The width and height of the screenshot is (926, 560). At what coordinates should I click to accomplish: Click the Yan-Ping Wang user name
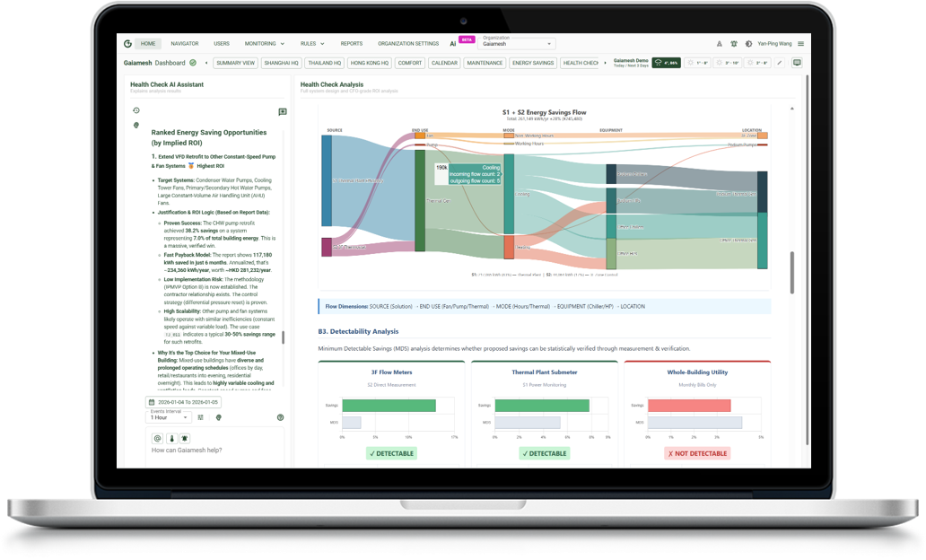pyautogui.click(x=775, y=44)
